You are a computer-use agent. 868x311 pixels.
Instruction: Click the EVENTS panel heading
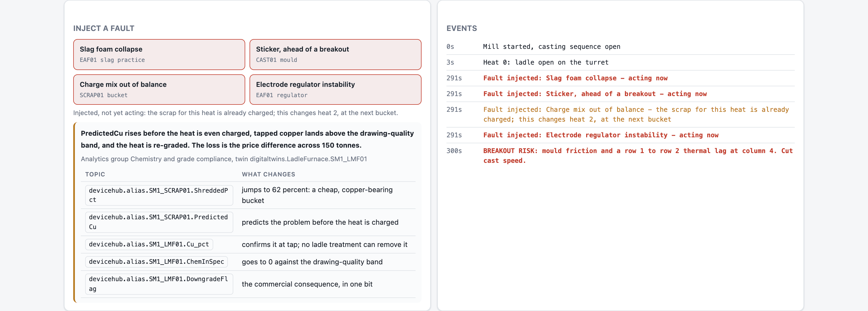pyautogui.click(x=462, y=28)
